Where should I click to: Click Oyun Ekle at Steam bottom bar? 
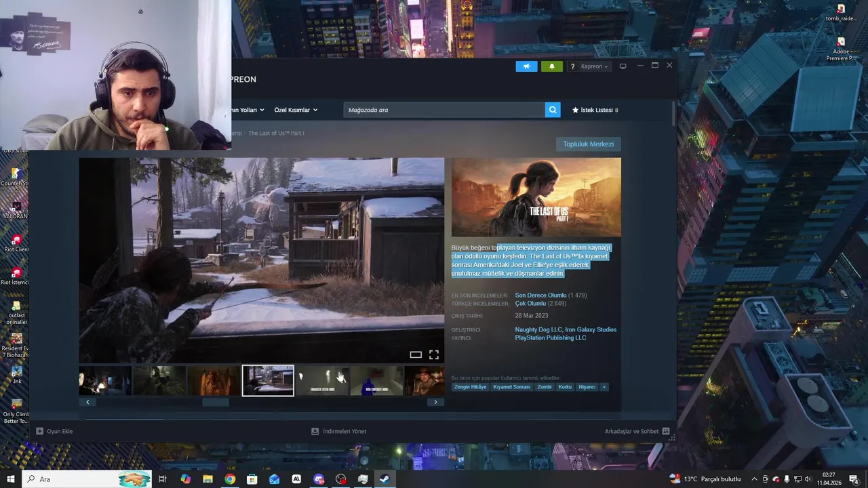click(x=54, y=431)
